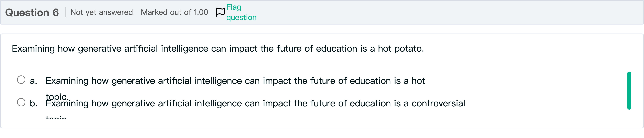This screenshot has height=138, width=644.
Task: Click blank area below the question prompt
Action: coord(300,63)
